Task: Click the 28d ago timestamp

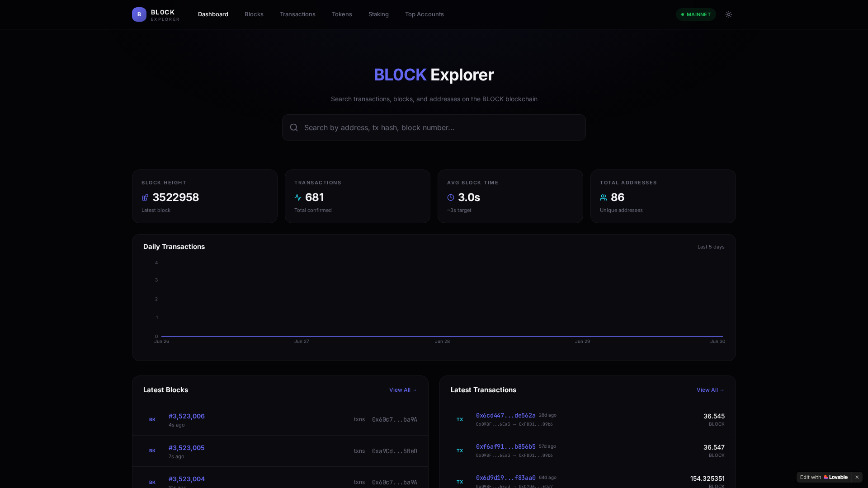Action: click(x=547, y=415)
